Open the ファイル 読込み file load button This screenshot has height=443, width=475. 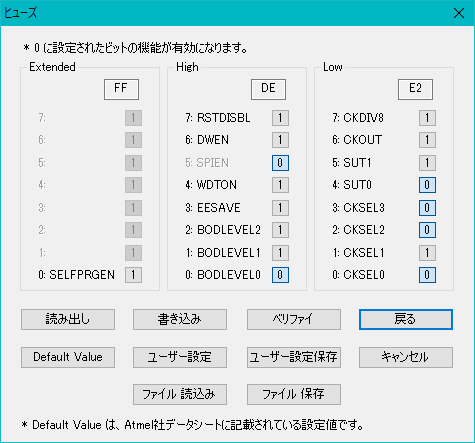(180, 394)
